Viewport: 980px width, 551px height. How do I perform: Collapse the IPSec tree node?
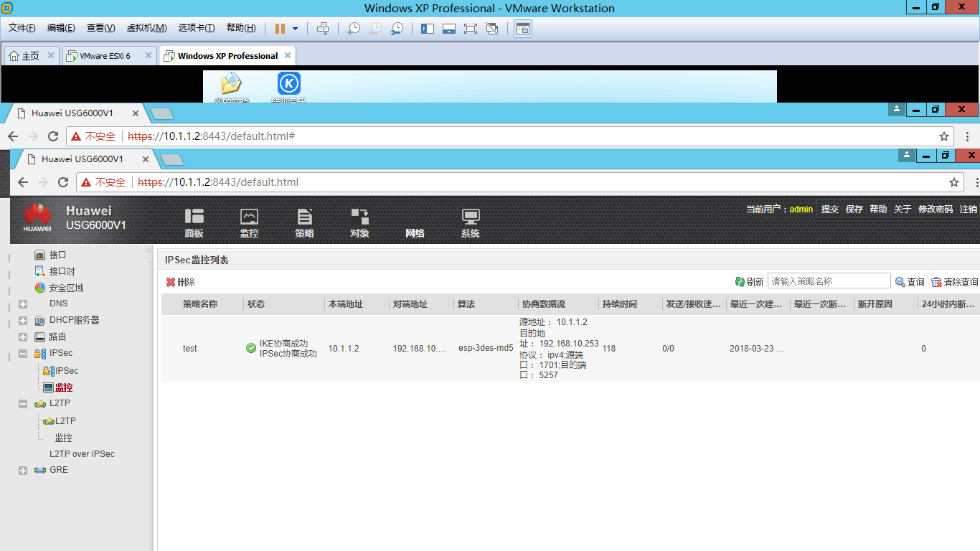23,354
